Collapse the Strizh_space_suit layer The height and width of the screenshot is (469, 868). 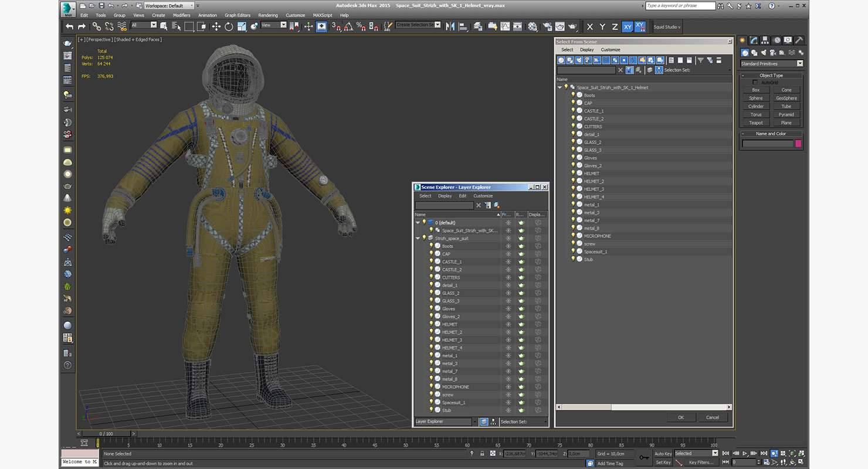[x=418, y=238]
